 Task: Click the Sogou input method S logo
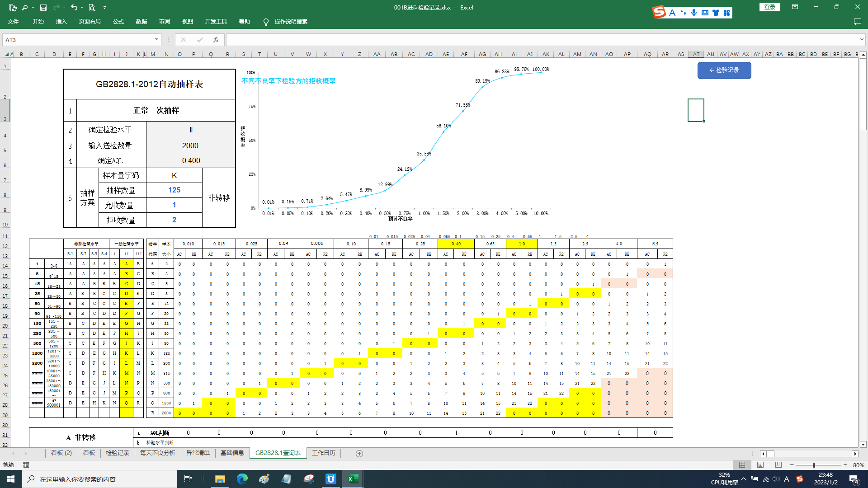pyautogui.click(x=659, y=12)
